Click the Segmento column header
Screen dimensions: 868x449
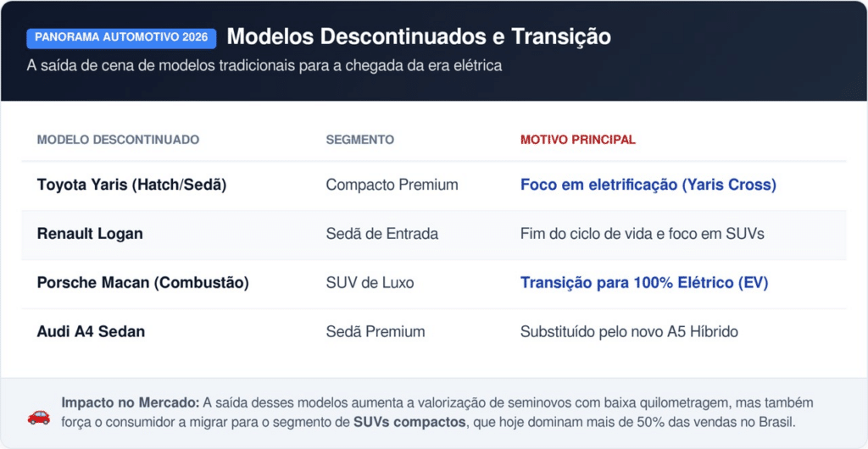[x=359, y=140]
